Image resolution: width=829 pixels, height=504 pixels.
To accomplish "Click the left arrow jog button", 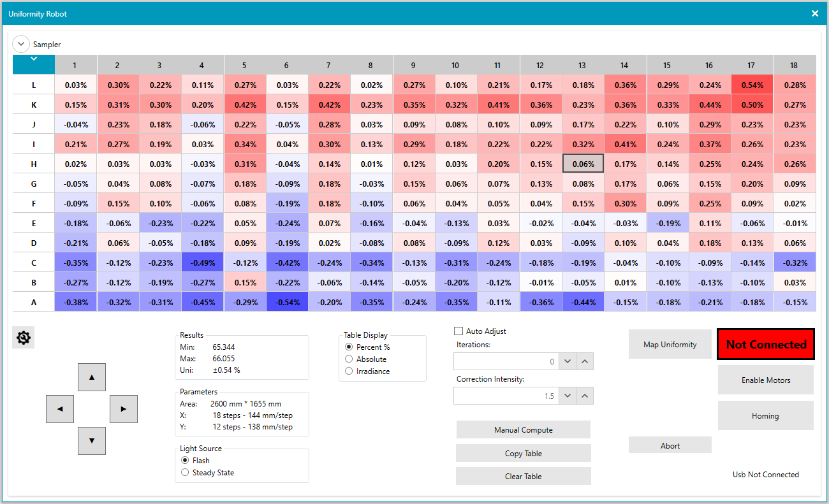I will pos(60,409).
